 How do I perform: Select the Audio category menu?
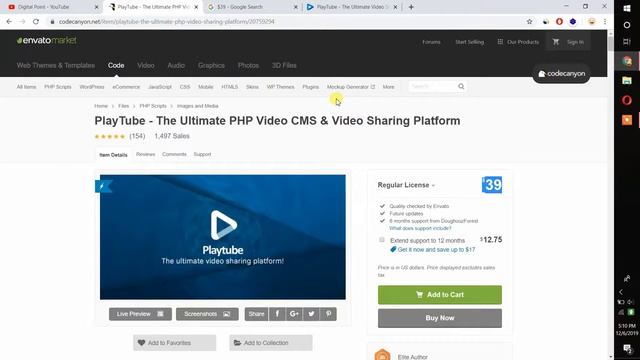176,65
